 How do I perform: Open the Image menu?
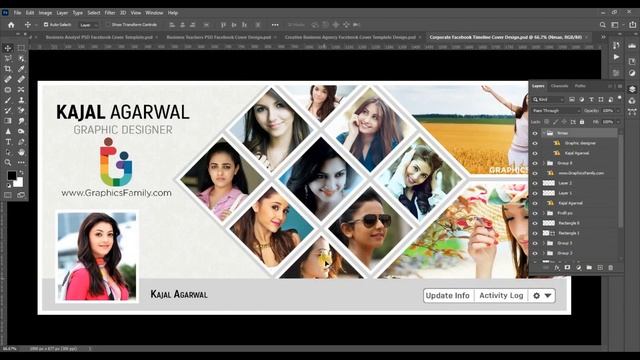point(45,13)
